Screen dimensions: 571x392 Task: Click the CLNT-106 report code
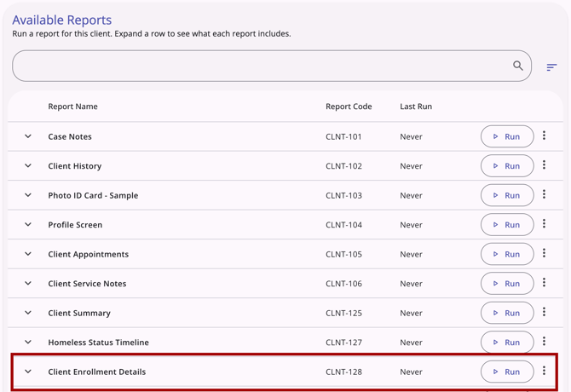[343, 284]
